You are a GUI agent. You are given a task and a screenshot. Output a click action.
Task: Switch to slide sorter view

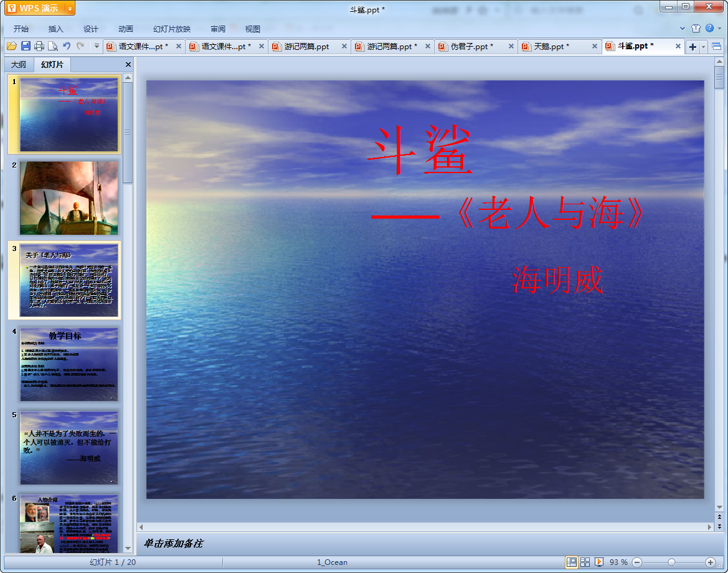point(585,562)
